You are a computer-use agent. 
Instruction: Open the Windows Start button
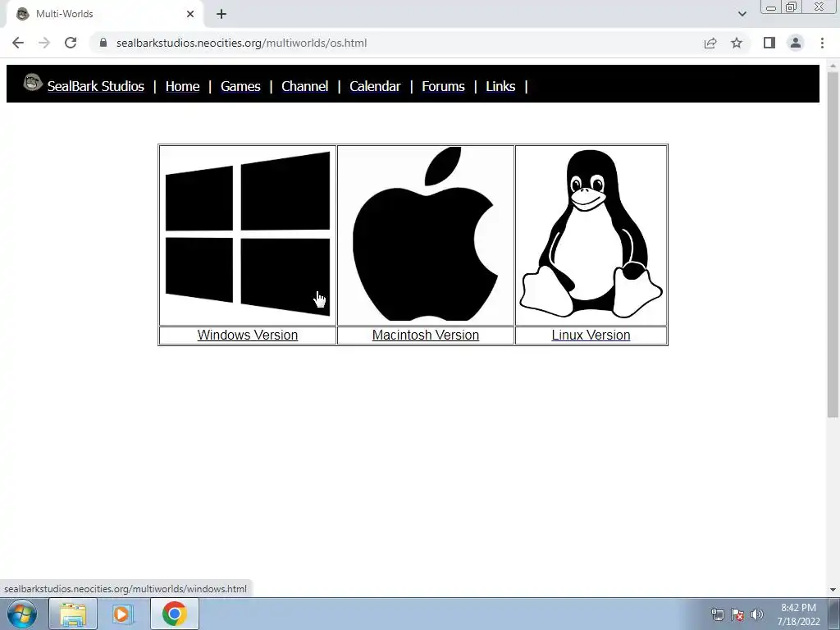point(22,614)
